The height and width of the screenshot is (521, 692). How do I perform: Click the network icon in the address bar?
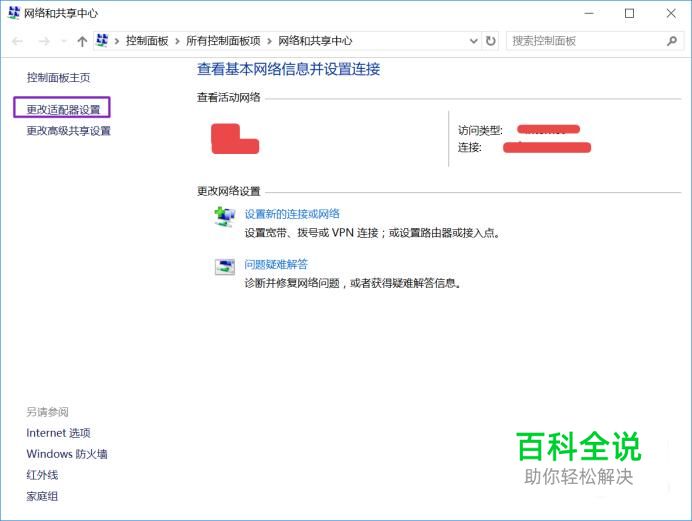coord(102,41)
